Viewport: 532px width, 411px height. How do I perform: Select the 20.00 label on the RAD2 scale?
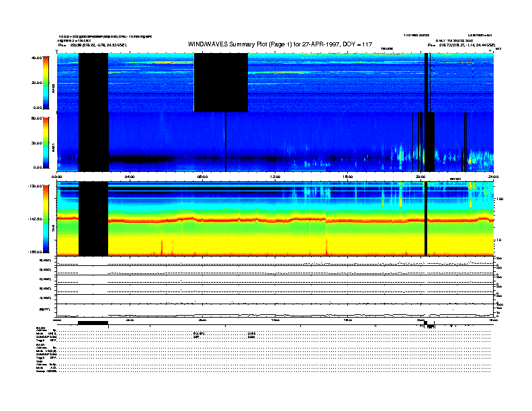36,83
